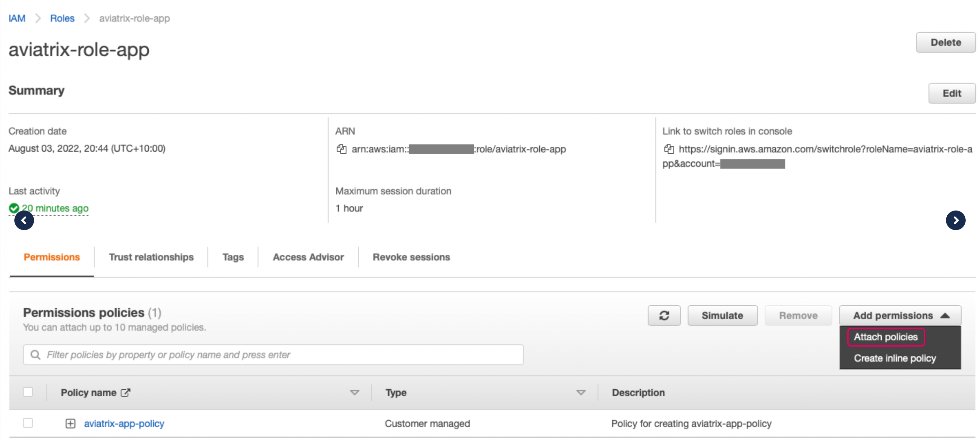
Task: Delete the aviatrix-role-app role
Action: point(945,42)
